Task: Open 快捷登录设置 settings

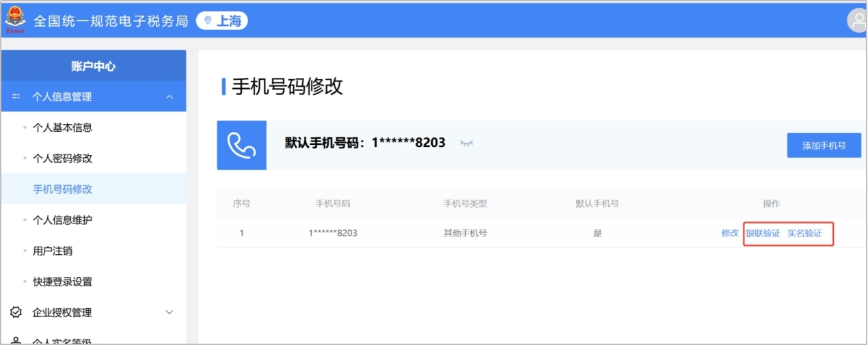Action: tap(62, 281)
